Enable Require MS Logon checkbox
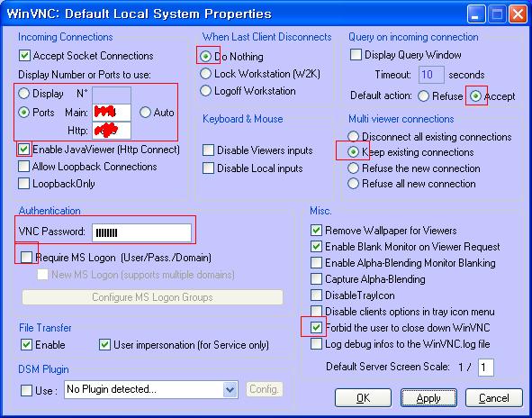The width and height of the screenshot is (532, 418). pos(26,258)
